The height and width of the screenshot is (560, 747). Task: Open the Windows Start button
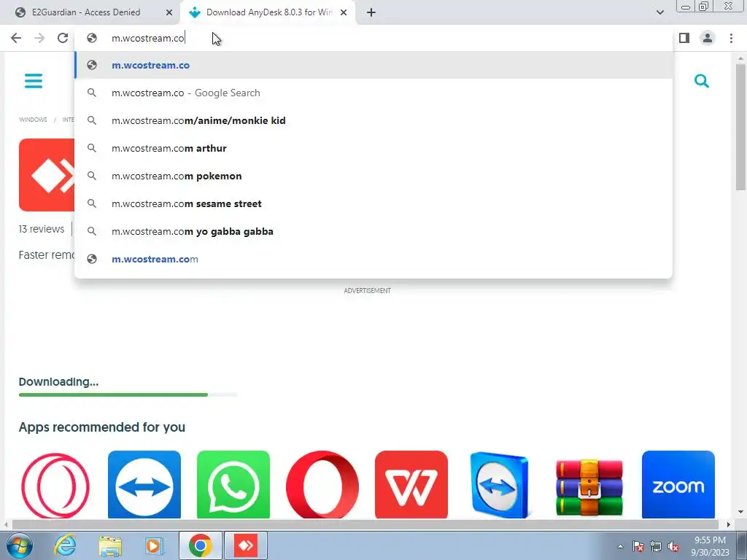coord(19,545)
